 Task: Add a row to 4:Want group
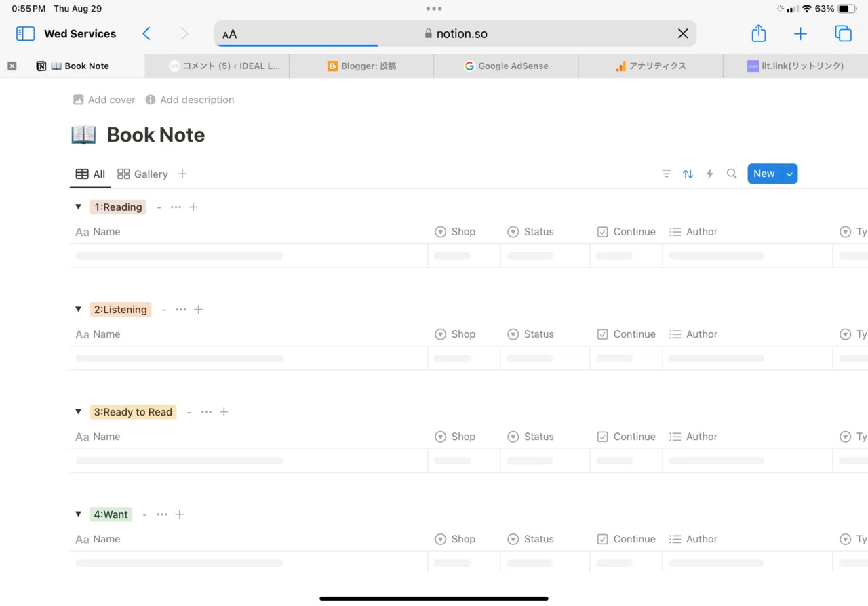[180, 514]
